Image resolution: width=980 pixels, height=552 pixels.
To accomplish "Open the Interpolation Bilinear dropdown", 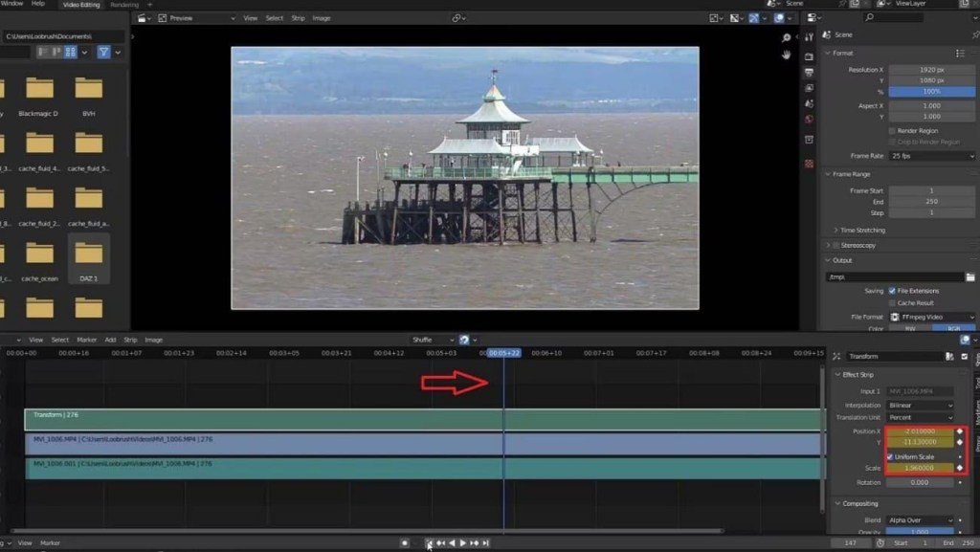I will [921, 406].
